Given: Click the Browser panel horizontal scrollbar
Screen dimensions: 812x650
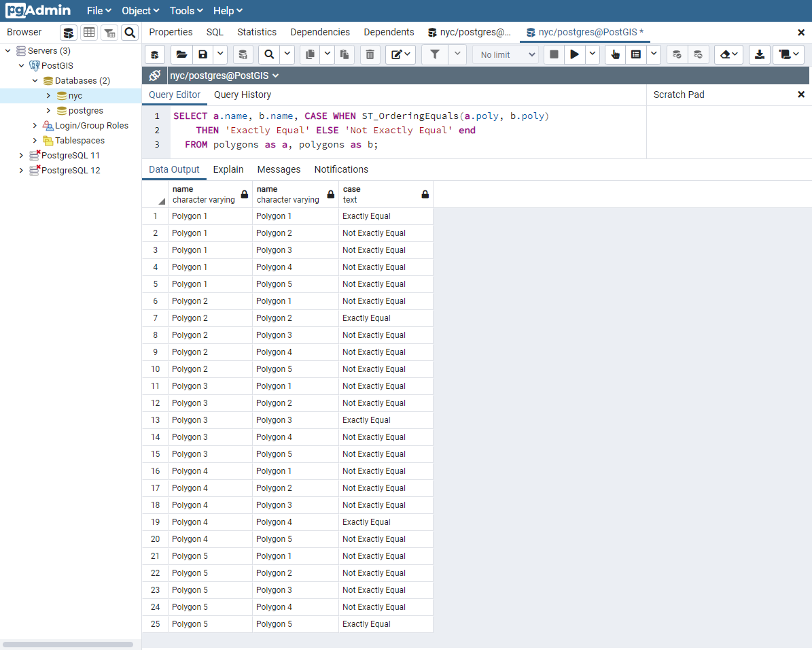Looking at the screenshot, I should click(x=68, y=644).
